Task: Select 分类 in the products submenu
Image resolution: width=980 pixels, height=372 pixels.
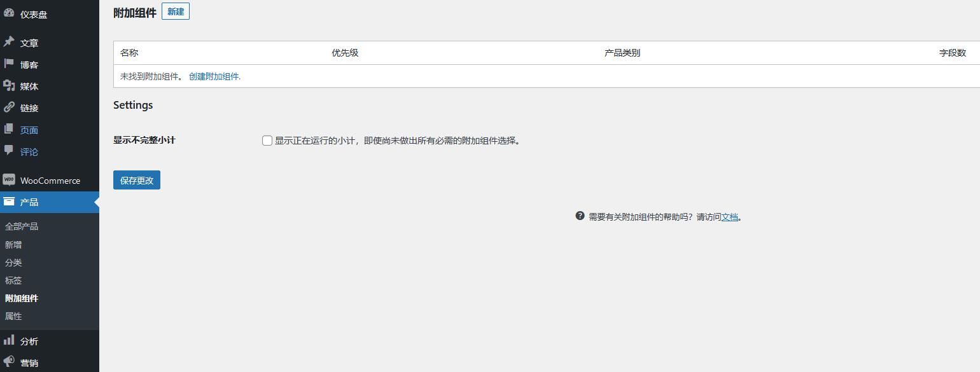Action: tap(13, 263)
